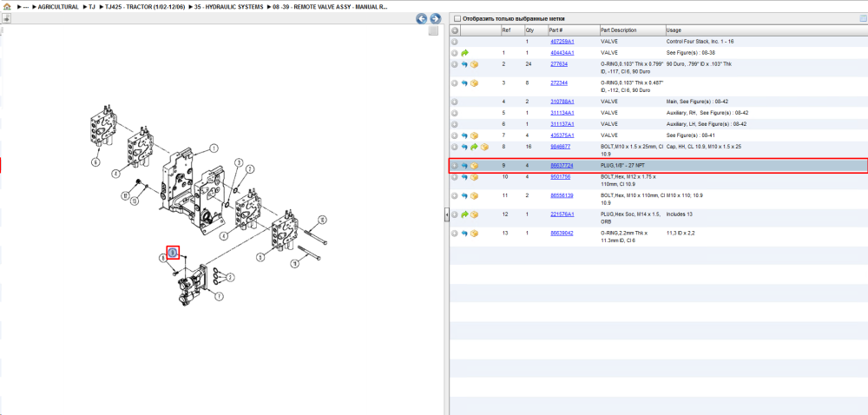Screen dimensions: 868x415
Task: Select callout 5 in the diagram
Action: point(262,257)
